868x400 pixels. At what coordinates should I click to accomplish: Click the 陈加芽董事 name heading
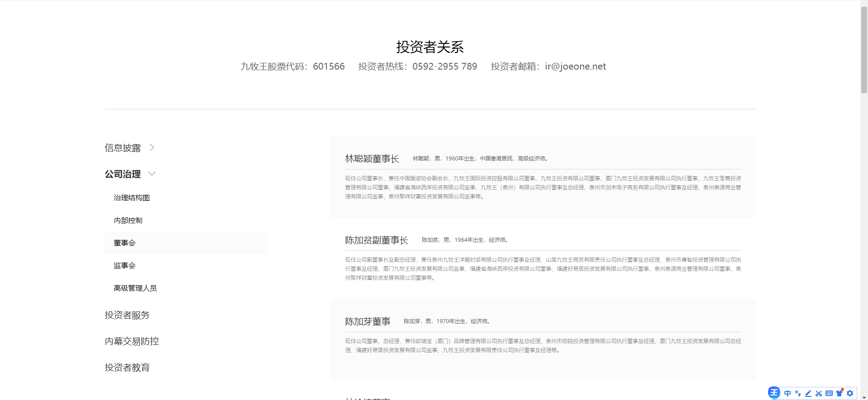point(368,321)
